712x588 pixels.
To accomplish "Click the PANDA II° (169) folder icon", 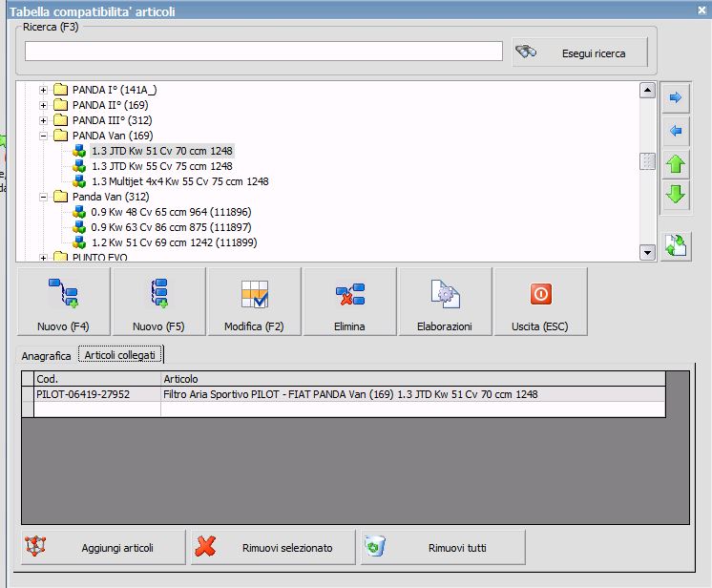I will (60, 105).
